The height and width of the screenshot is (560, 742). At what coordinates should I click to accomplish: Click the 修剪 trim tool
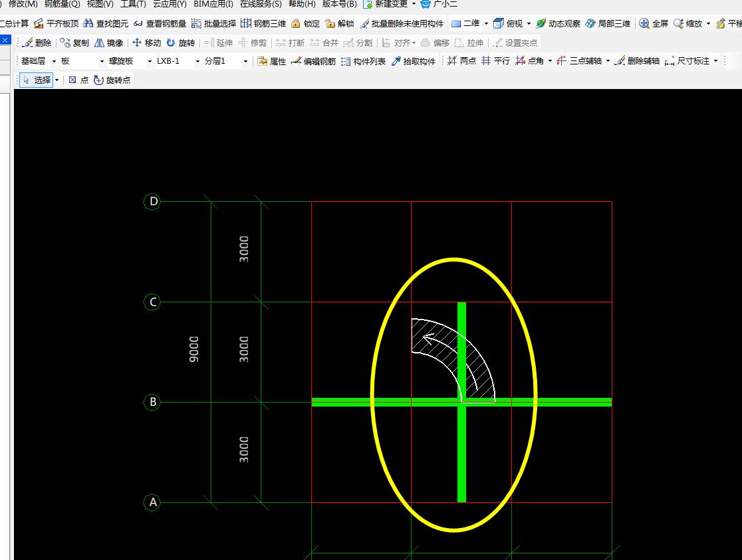tap(253, 43)
